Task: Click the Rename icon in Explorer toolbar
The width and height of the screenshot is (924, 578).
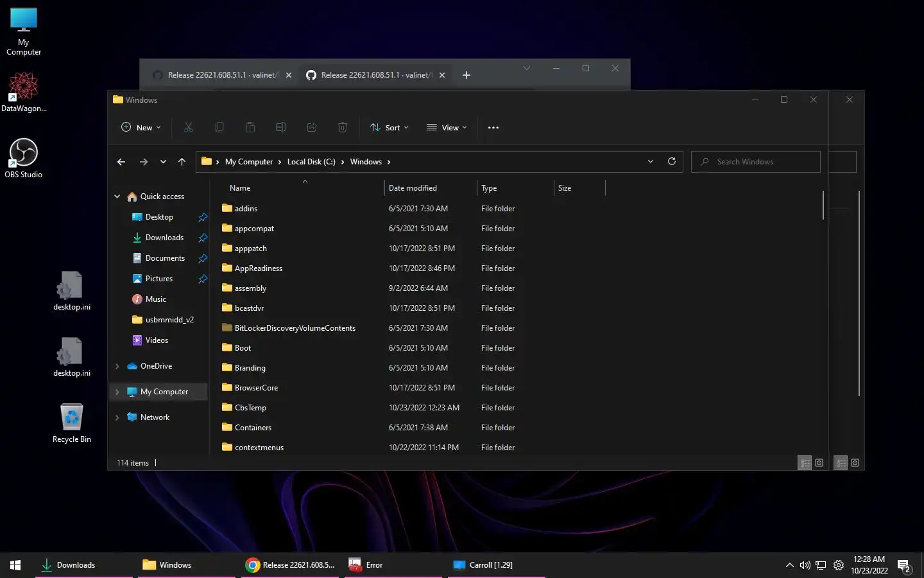Action: pyautogui.click(x=281, y=127)
